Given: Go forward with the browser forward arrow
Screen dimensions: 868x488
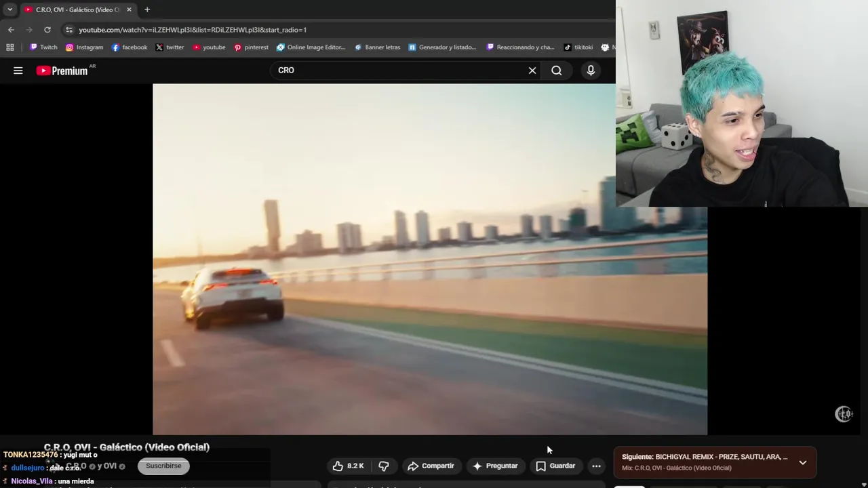Looking at the screenshot, I should pos(29,30).
